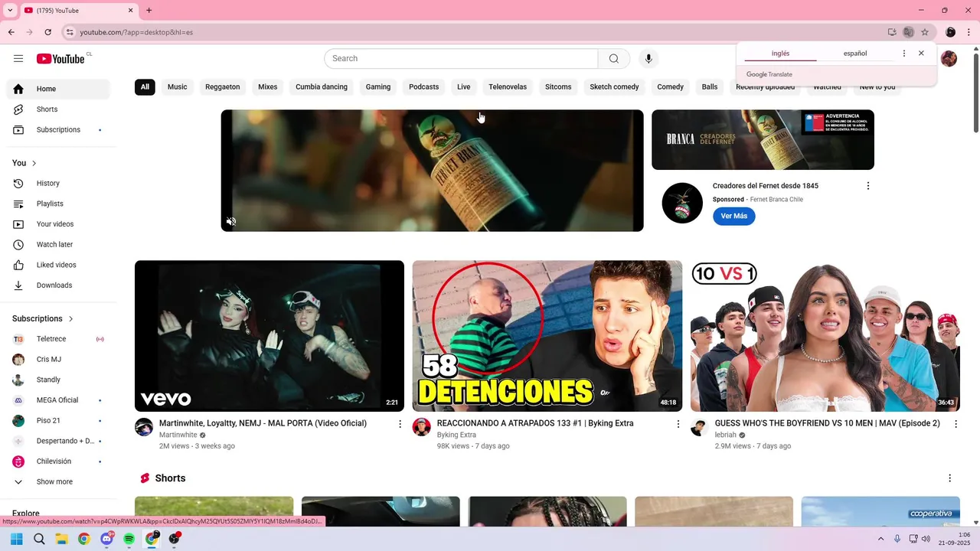Open Windows Start menu
980x551 pixels.
point(16,539)
